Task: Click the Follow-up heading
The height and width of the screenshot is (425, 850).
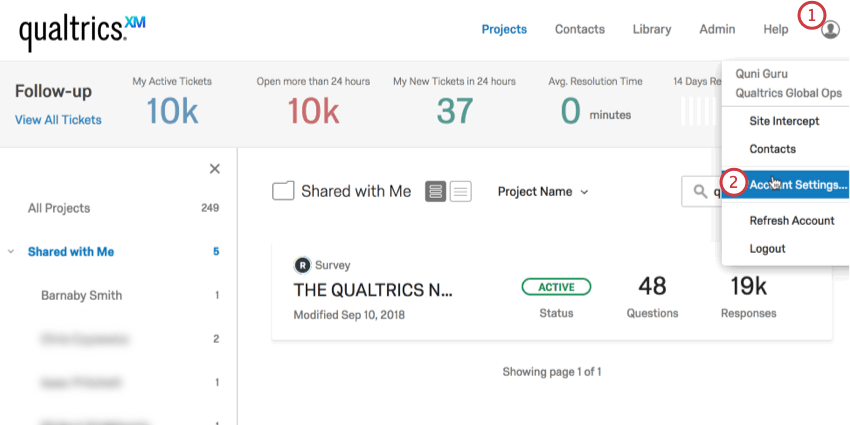Action: point(53,92)
